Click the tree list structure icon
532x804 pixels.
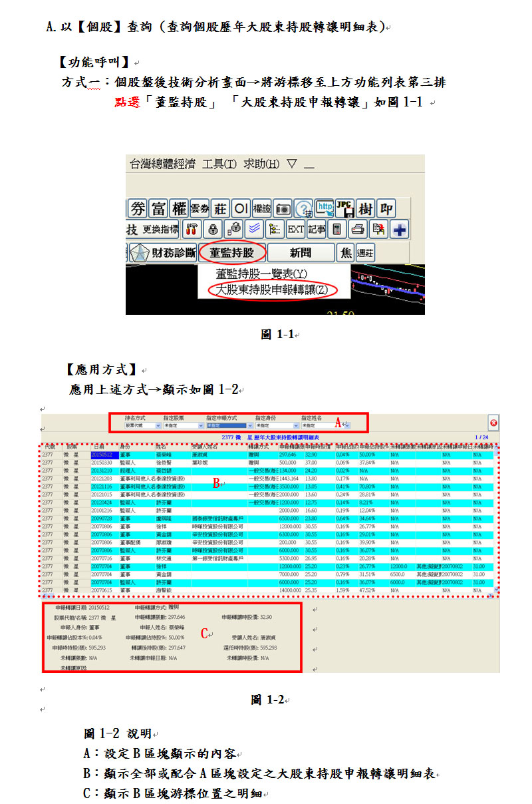275,230
